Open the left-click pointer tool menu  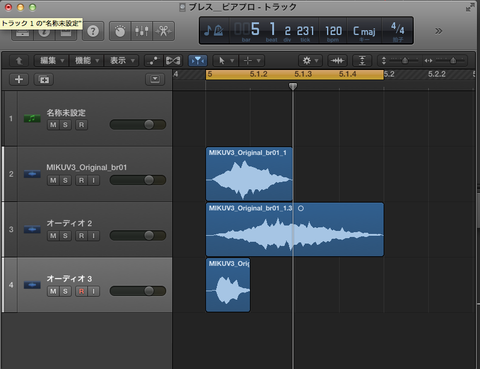225,61
